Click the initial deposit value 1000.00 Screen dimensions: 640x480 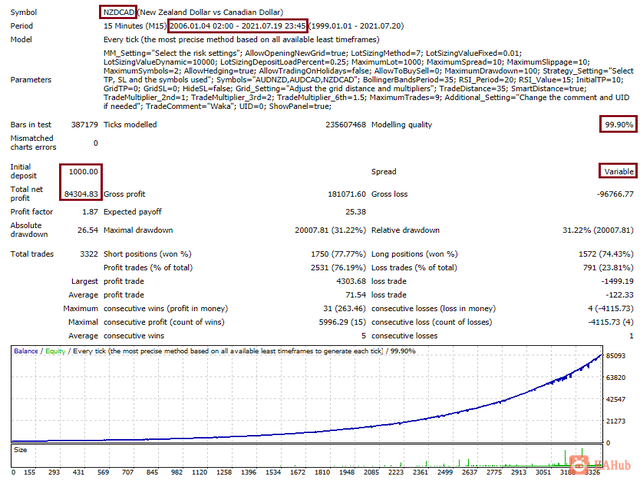[83, 171]
